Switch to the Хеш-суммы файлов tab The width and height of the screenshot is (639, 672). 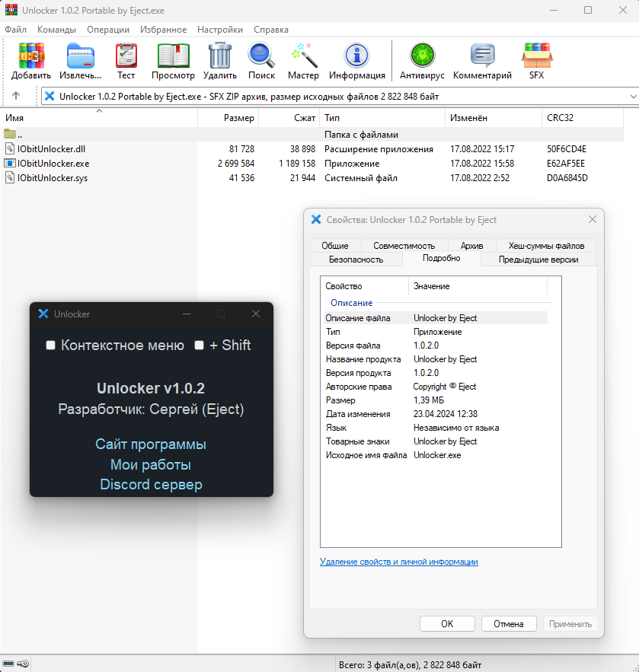[546, 246]
